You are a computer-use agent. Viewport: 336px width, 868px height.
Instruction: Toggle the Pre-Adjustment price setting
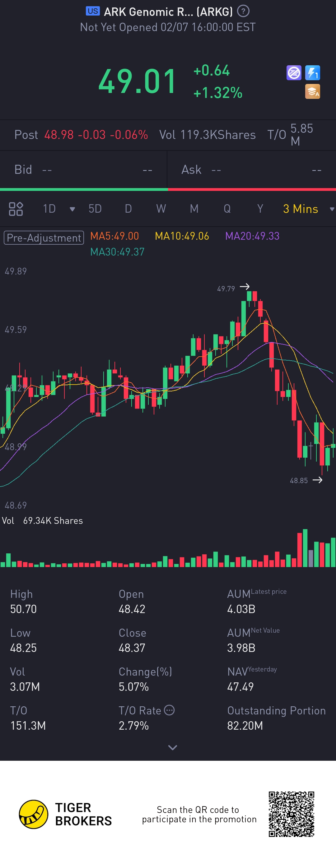pos(44,238)
